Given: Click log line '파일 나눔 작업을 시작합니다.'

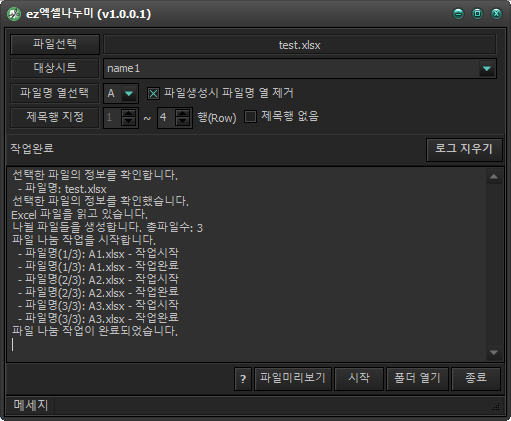Looking at the screenshot, I should pos(84,240).
